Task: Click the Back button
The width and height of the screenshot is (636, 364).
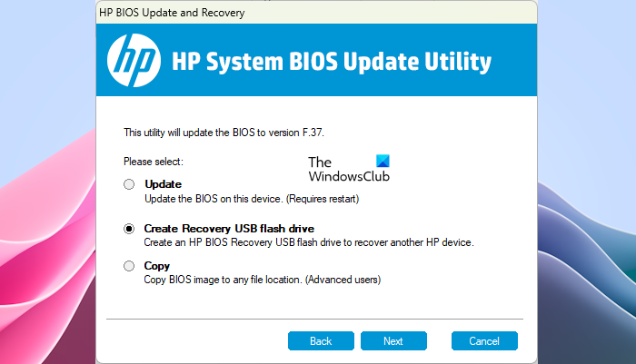Action: (x=321, y=341)
